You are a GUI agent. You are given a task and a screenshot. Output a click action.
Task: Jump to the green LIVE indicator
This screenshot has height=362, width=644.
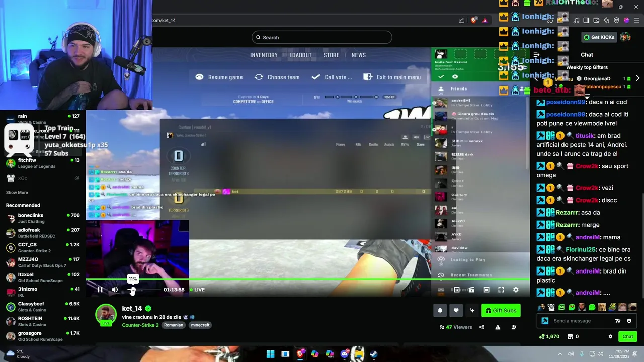(x=197, y=290)
